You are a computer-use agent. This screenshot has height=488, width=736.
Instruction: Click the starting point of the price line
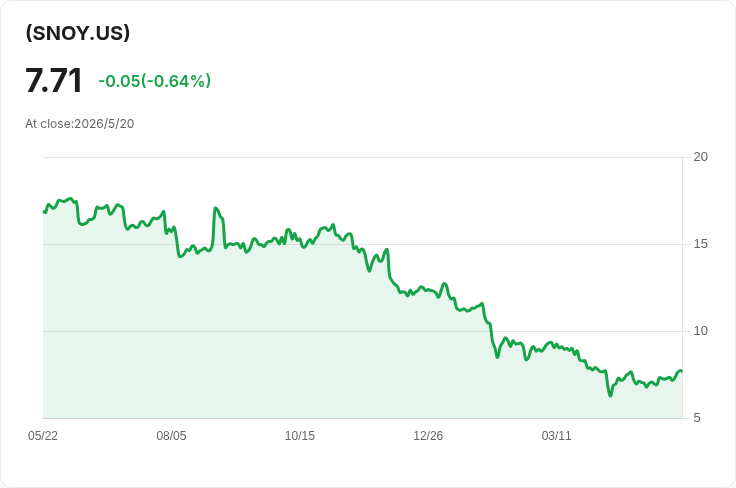pos(44,212)
